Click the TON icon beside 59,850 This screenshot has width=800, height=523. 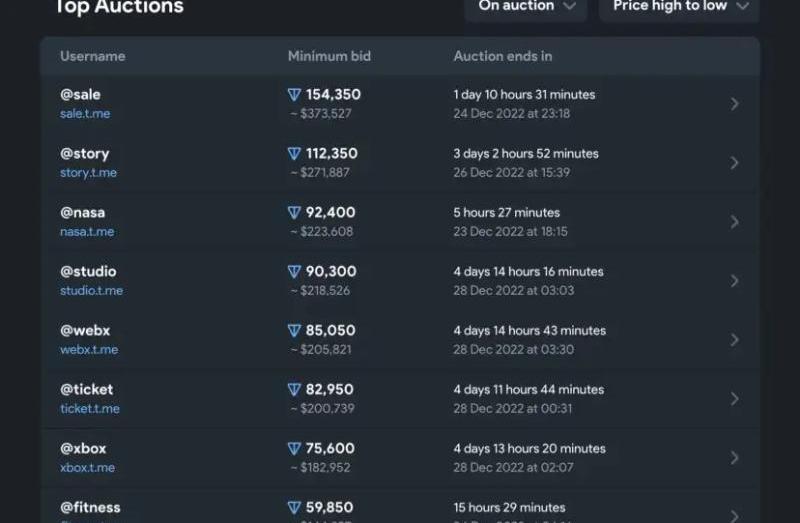294,507
